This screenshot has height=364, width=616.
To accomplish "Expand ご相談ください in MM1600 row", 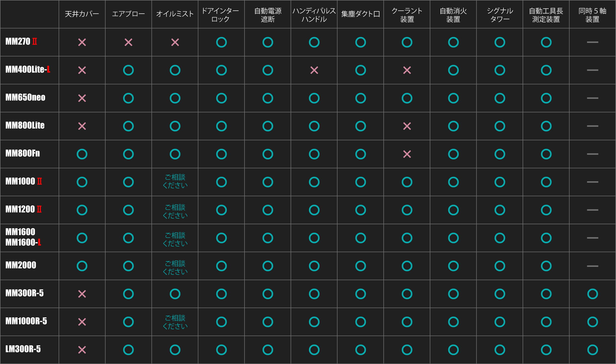I will click(175, 238).
